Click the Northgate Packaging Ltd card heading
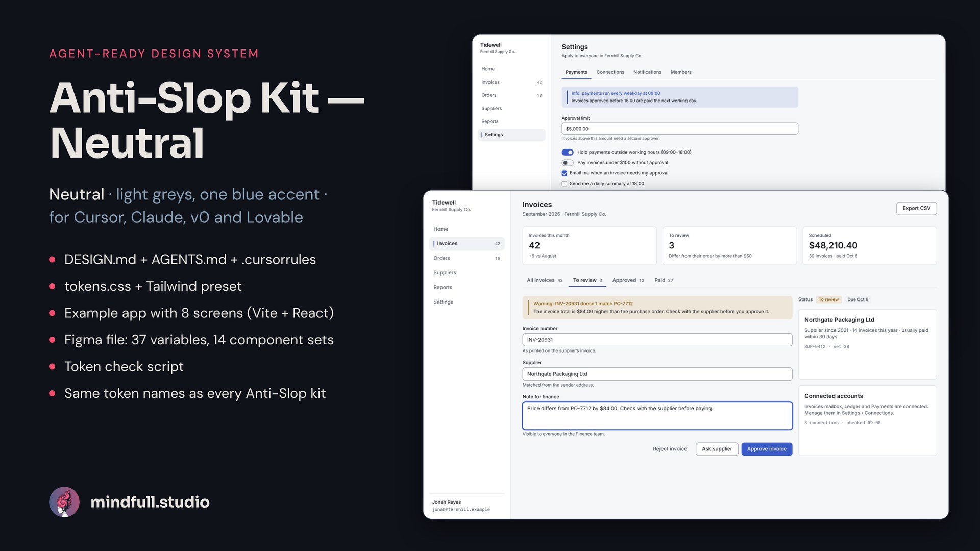Image resolution: width=980 pixels, height=551 pixels. pyautogui.click(x=839, y=320)
